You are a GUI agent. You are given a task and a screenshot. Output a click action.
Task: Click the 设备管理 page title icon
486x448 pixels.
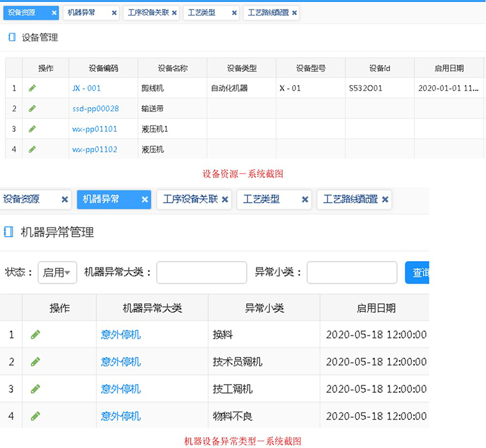12,37
